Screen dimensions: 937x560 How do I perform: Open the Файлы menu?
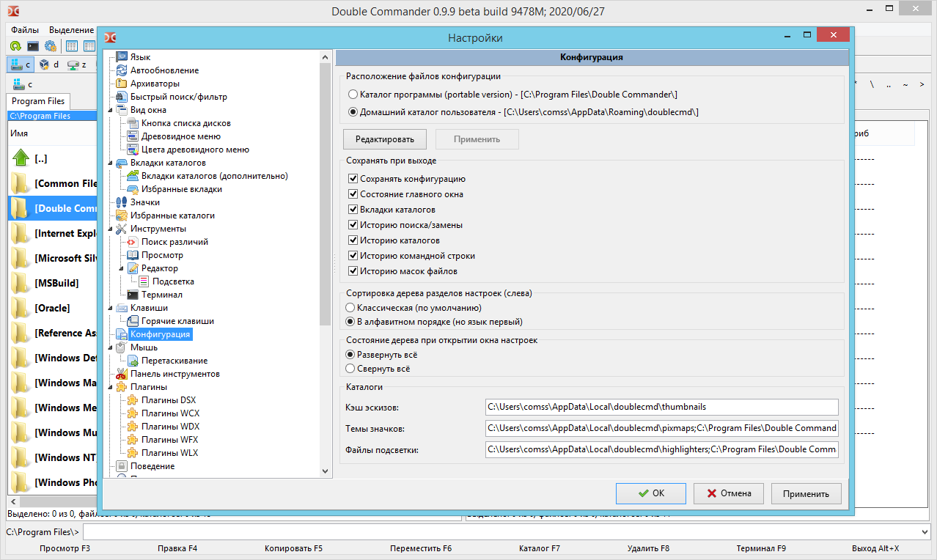pyautogui.click(x=25, y=30)
